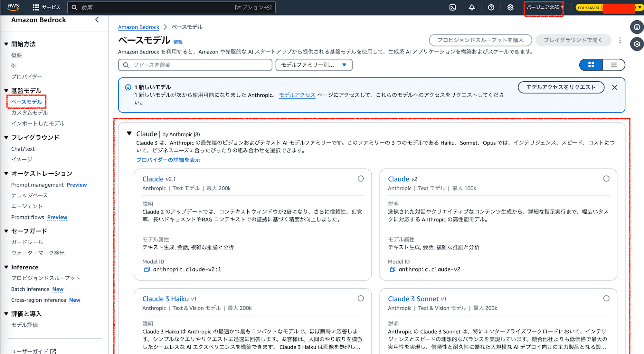Viewport: 644px width, 354px height.
Task: Open インポートしたモデル in the sidebar
Action: (38, 123)
